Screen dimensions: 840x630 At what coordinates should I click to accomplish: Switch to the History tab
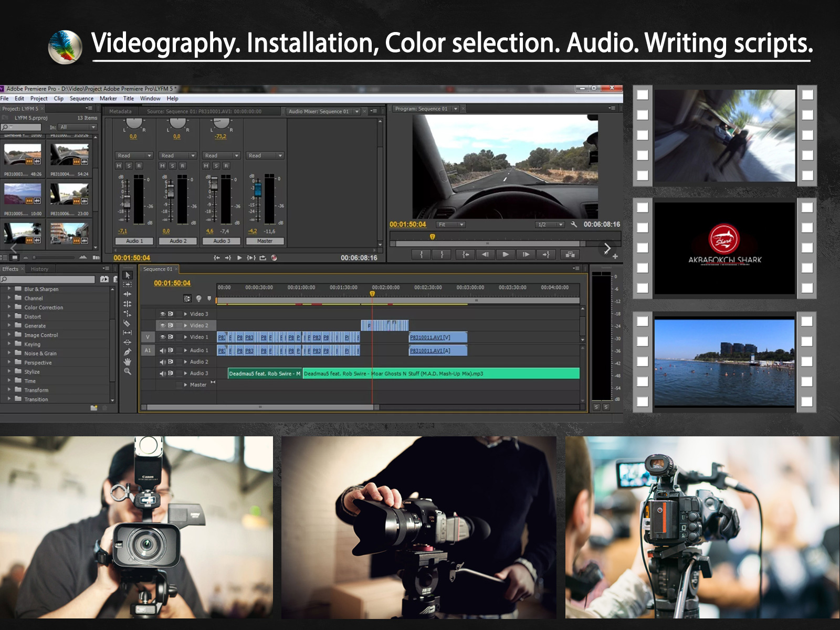click(x=39, y=269)
